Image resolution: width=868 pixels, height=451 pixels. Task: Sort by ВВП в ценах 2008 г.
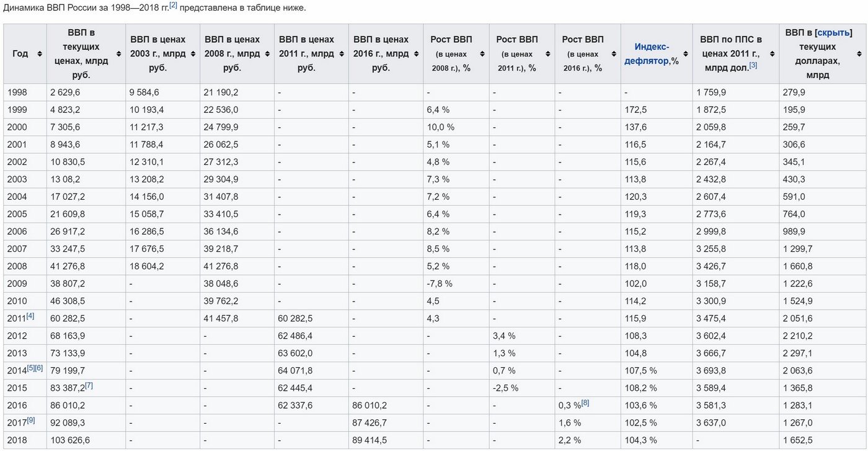pyautogui.click(x=267, y=54)
